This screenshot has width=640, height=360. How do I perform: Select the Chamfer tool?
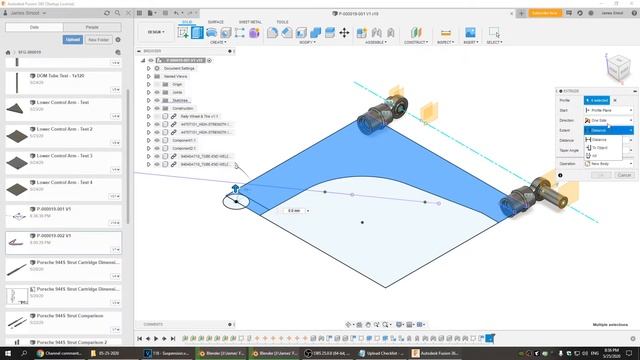287,32
